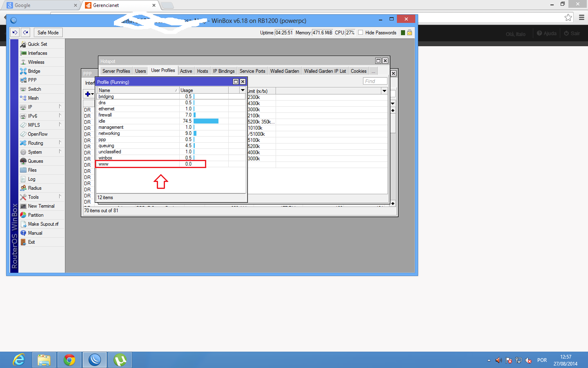Launch New Terminal from the sidebar
This screenshot has height=368, width=588.
42,206
